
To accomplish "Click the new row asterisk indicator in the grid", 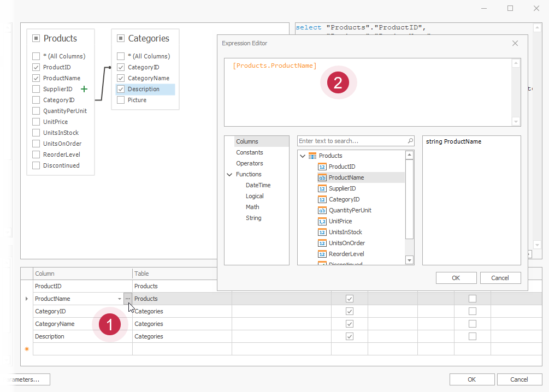I will pos(26,349).
